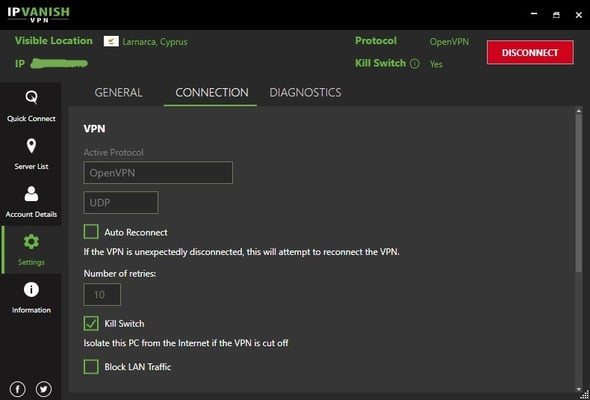
Task: Click the Visible Location label
Action: (53, 41)
